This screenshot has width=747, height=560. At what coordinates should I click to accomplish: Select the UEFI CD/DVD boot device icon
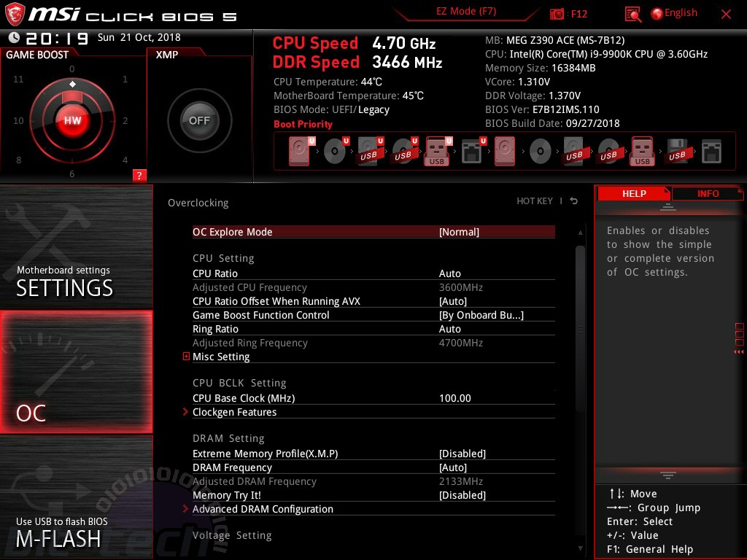(336, 151)
